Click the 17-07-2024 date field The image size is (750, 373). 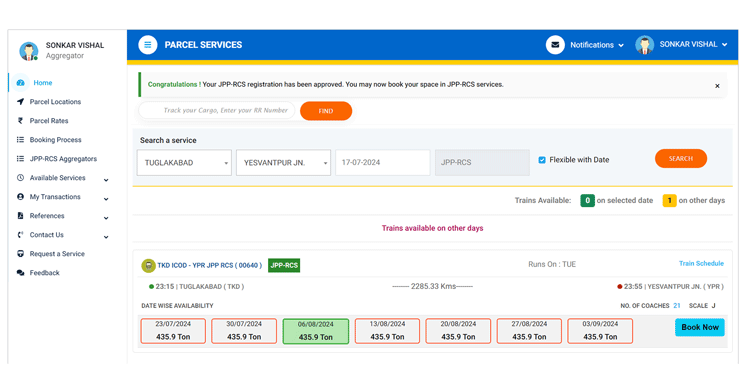383,163
